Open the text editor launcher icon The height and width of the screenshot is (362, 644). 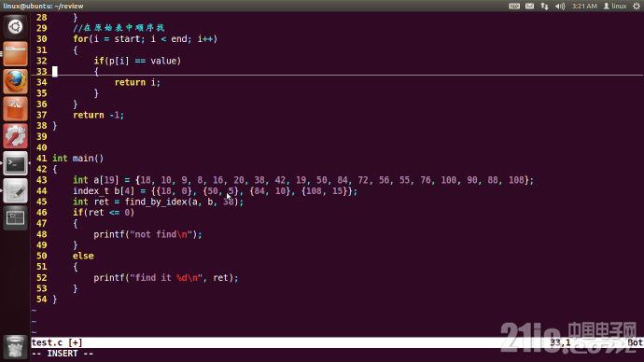coord(15,191)
